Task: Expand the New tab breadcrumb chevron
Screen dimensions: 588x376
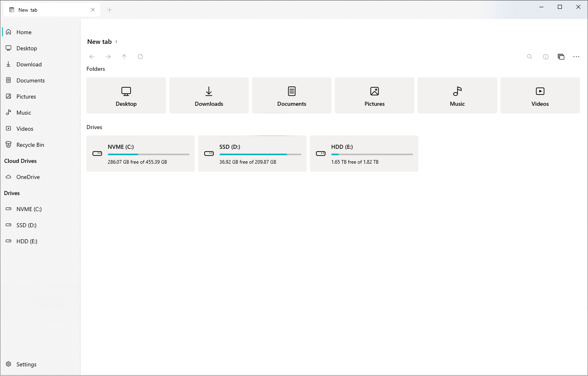Action: pos(117,42)
